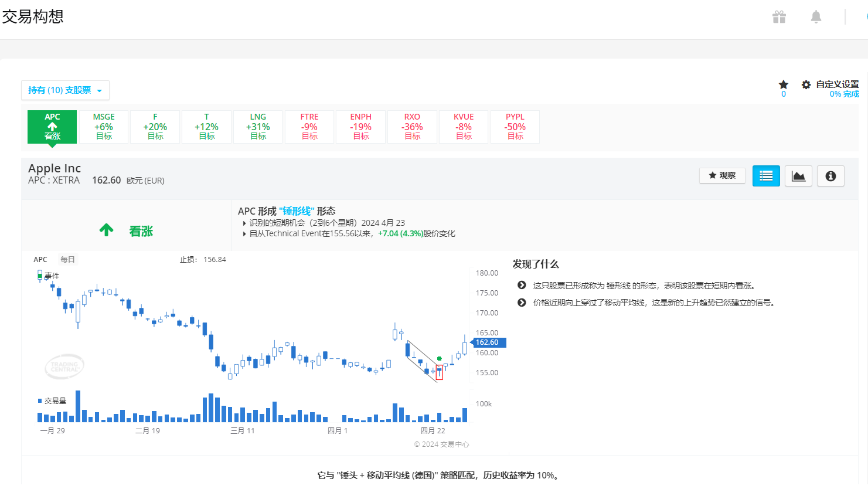Click the 100k volume axis label
The height and width of the screenshot is (489, 868).
[484, 404]
